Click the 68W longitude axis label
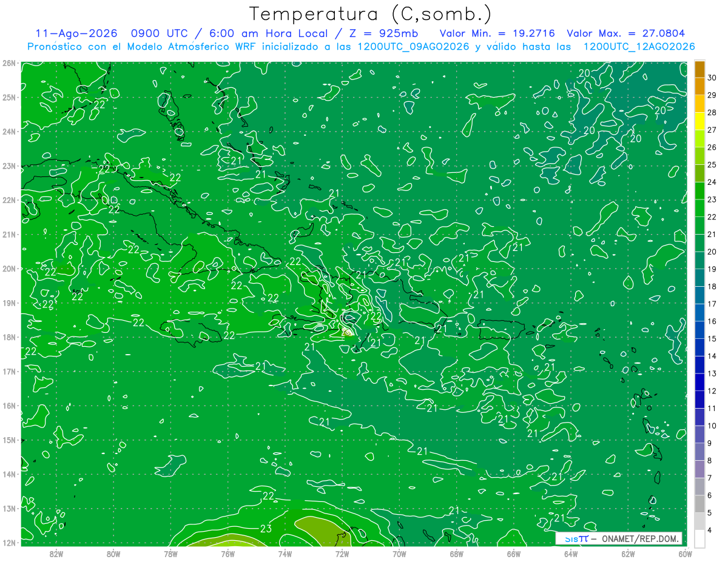 pyautogui.click(x=456, y=554)
